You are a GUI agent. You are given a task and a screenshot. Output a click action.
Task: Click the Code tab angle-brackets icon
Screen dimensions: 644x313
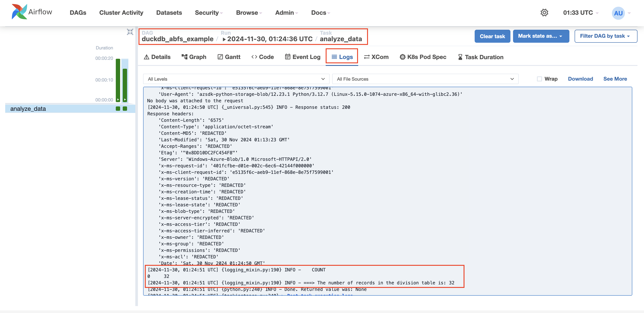pyautogui.click(x=254, y=57)
